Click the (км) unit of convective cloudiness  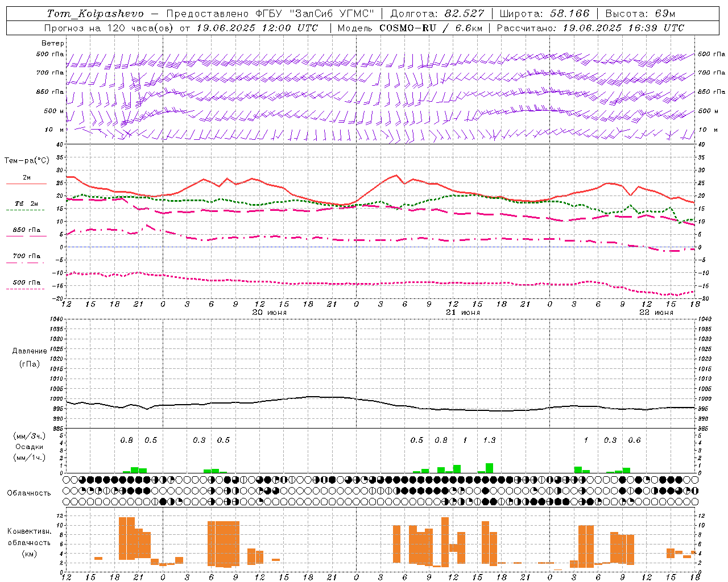(x=29, y=554)
